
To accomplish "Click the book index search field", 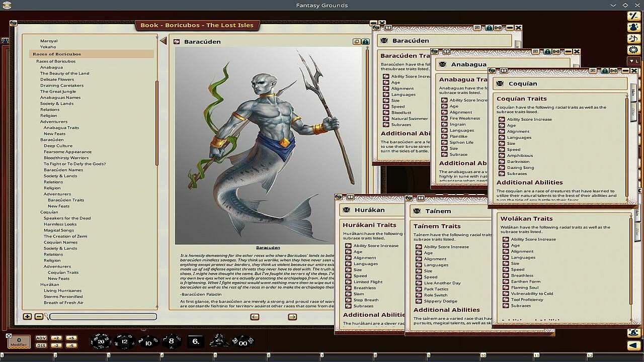I will 103,317.
